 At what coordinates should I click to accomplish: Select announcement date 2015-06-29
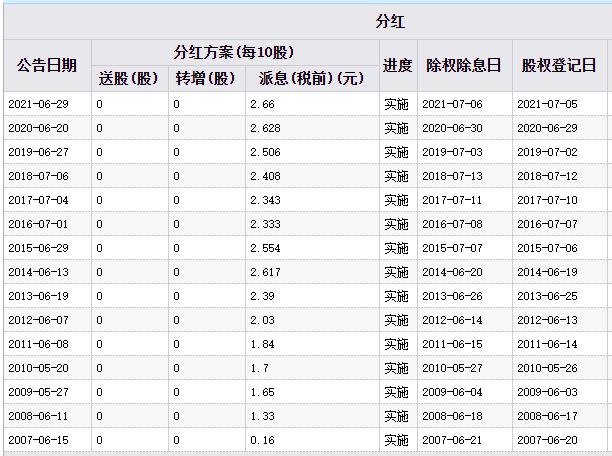point(38,248)
